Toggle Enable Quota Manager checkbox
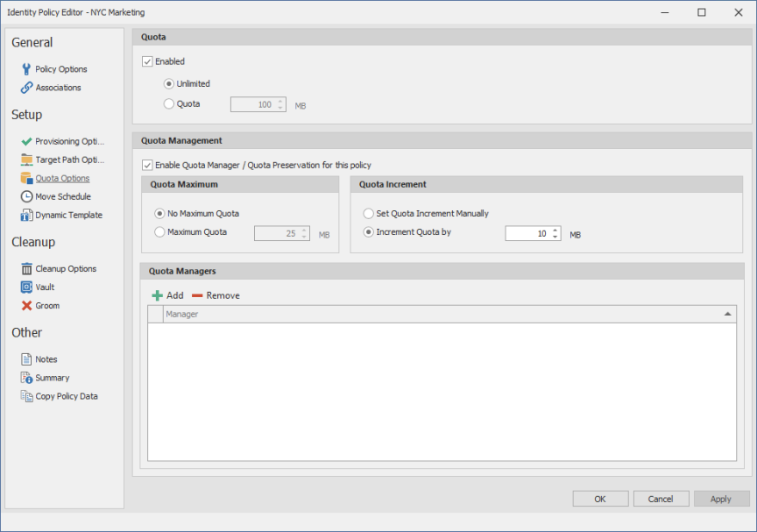Screen dimensions: 757x532 click(x=147, y=165)
